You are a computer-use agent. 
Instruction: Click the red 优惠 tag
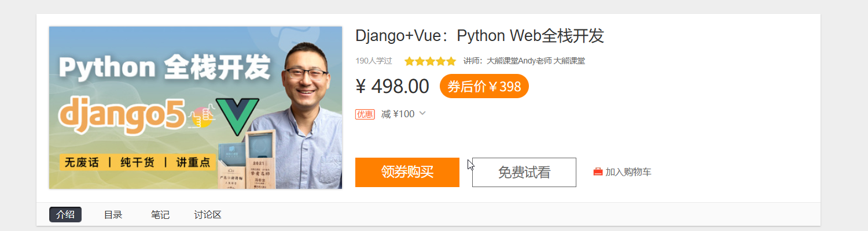(365, 114)
